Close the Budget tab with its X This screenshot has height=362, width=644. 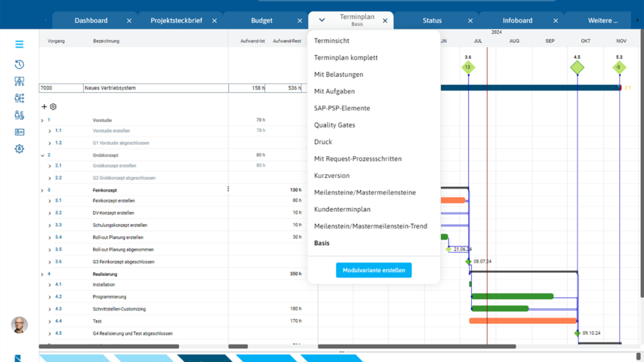(x=300, y=21)
